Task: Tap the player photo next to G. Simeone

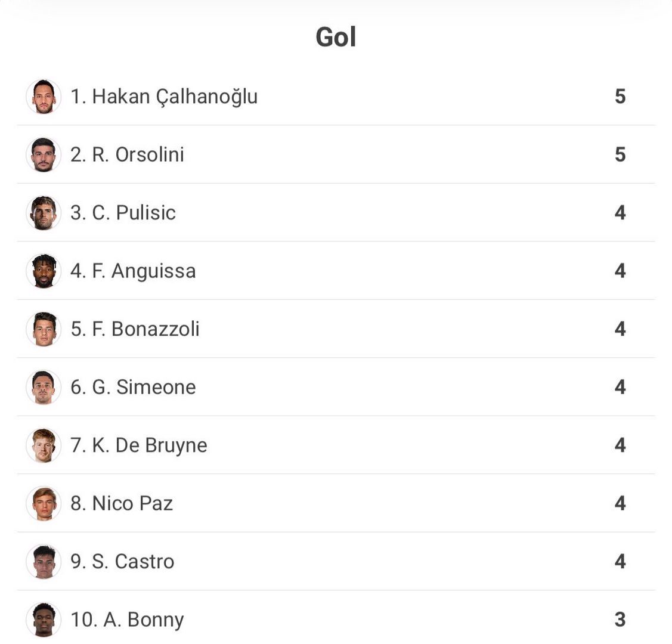Action: [44, 387]
